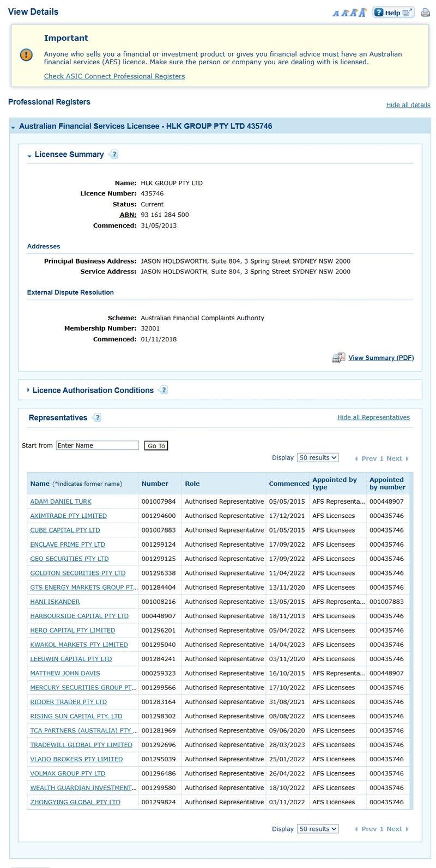Click the printer icon
Image resolution: width=436 pixels, height=868 pixels.
426,13
